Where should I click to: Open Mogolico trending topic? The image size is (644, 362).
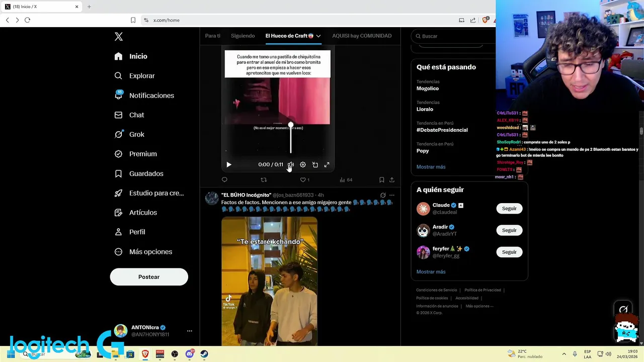428,88
